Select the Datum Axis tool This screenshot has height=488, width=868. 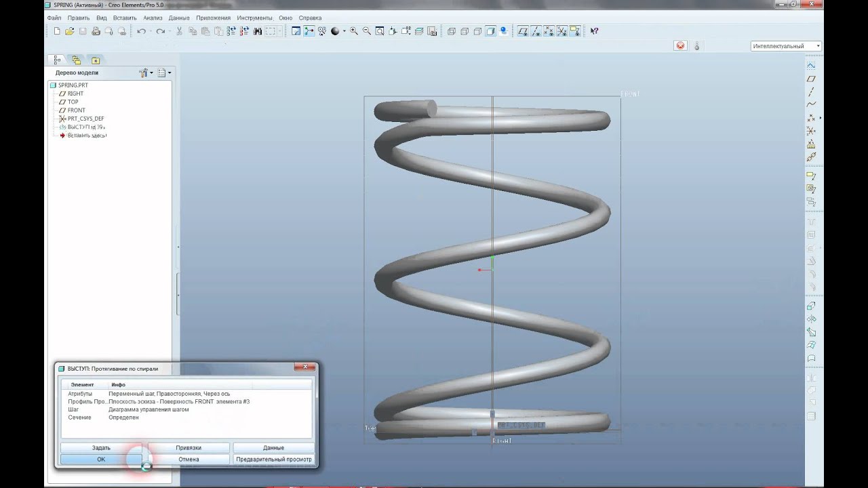(x=810, y=91)
